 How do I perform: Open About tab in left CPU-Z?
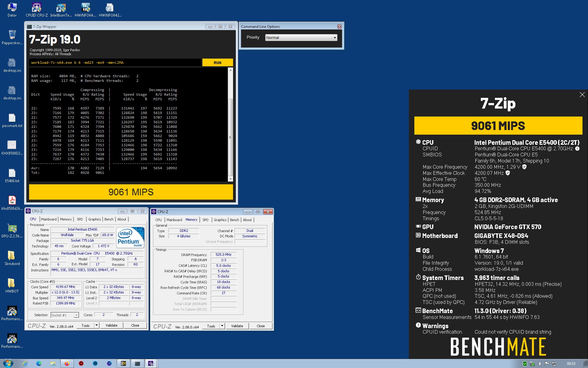pos(122,219)
